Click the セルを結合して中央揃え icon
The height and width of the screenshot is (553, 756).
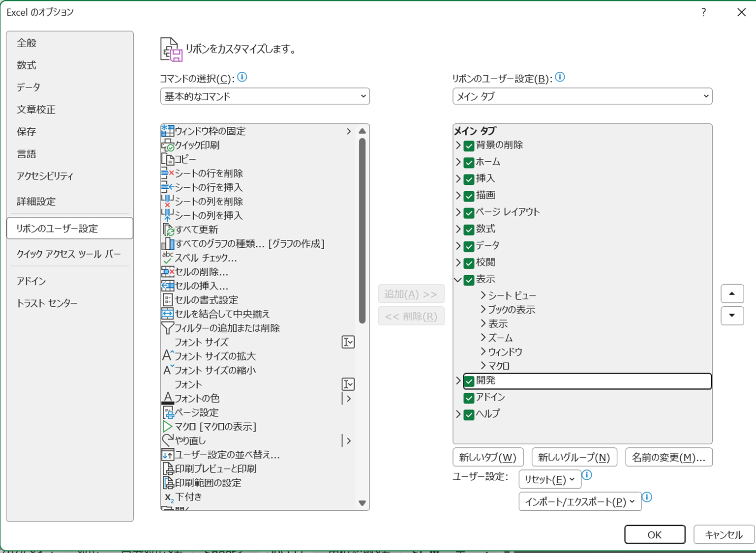[x=168, y=314]
